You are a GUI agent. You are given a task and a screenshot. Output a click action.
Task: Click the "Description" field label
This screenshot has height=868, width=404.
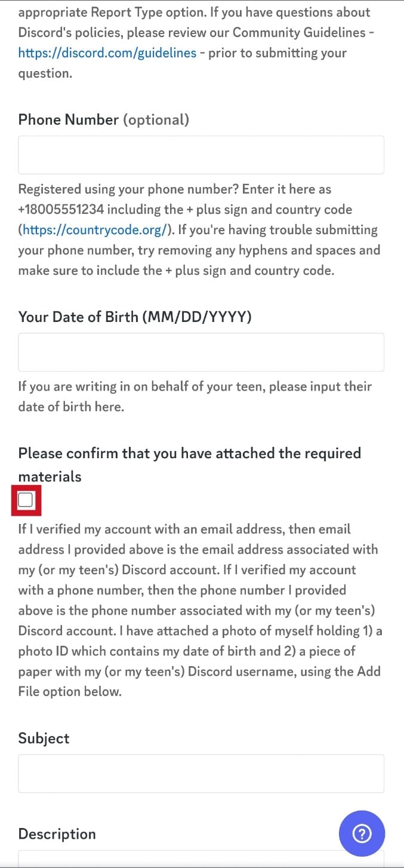click(57, 834)
